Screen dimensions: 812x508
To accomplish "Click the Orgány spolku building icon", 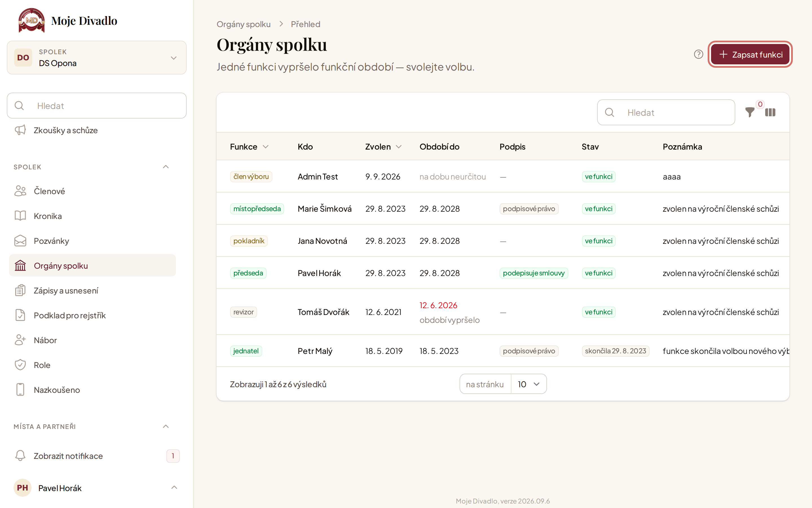I will coord(20,265).
